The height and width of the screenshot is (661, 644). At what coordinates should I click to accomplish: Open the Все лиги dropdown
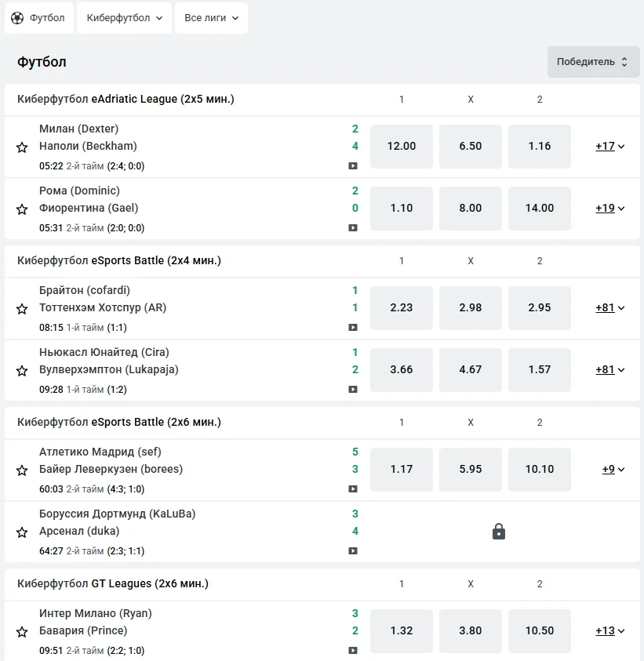[211, 18]
